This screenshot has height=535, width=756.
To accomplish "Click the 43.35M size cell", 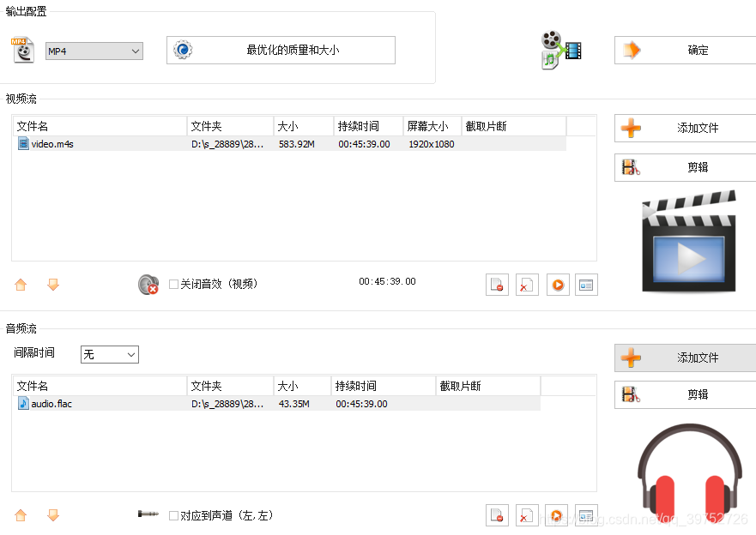I will click(x=294, y=404).
